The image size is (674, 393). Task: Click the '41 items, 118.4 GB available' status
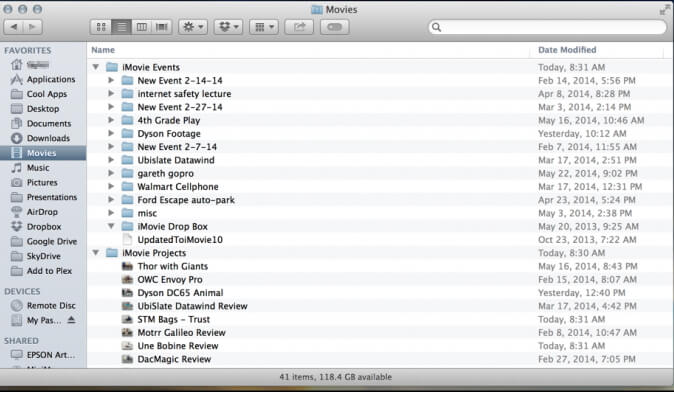(x=336, y=377)
